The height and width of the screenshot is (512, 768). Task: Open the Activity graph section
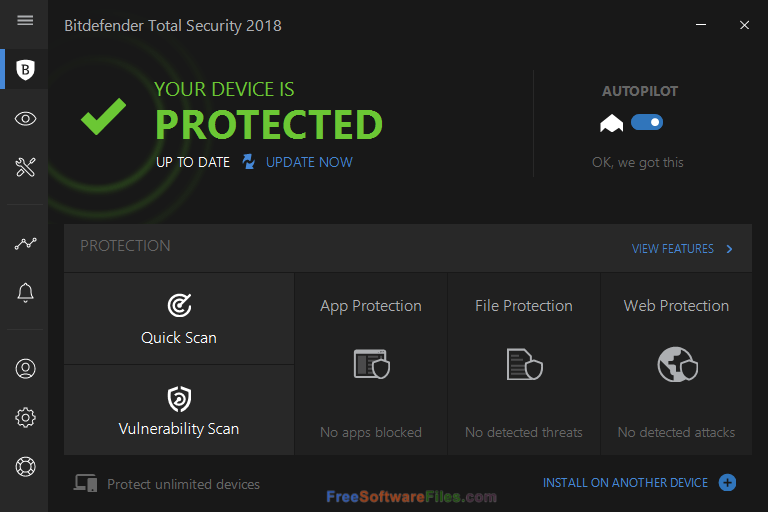coord(25,244)
